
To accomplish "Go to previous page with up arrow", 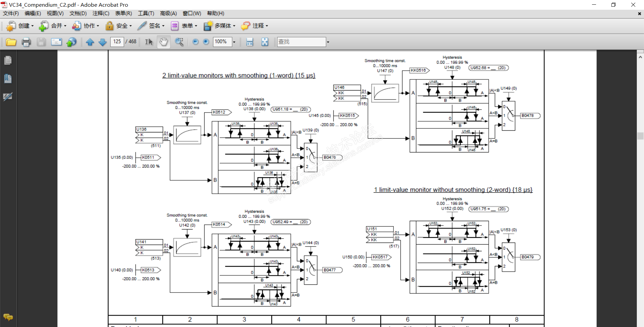I will (x=90, y=42).
